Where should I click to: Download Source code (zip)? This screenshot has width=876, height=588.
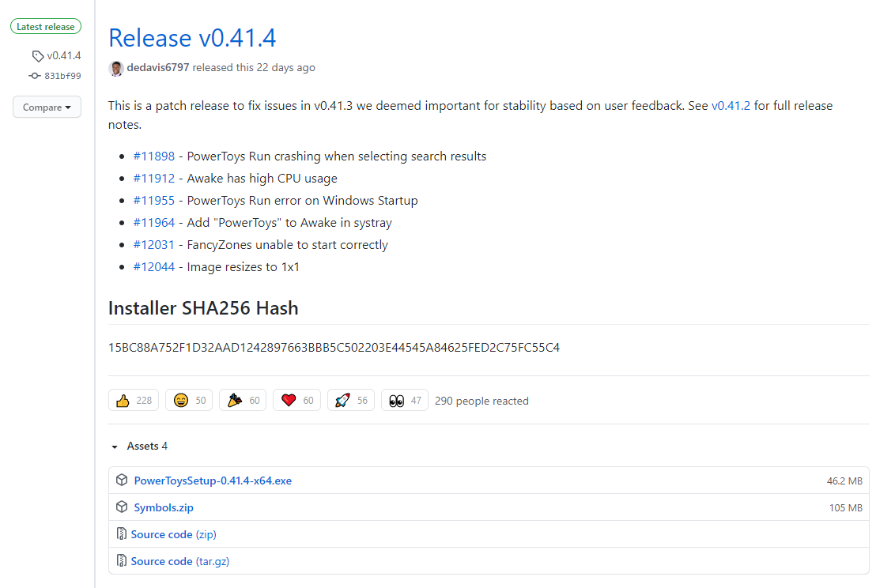(x=174, y=534)
